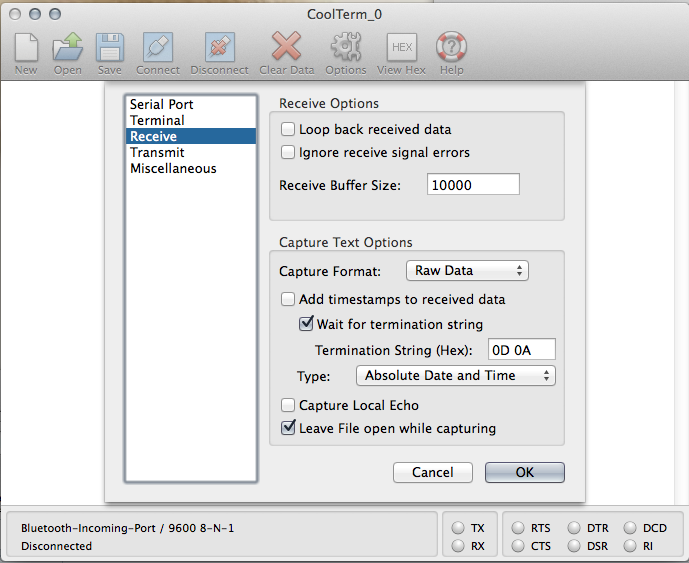Click the Clear Data red X icon
The height and width of the screenshot is (563, 689).
pos(286,46)
